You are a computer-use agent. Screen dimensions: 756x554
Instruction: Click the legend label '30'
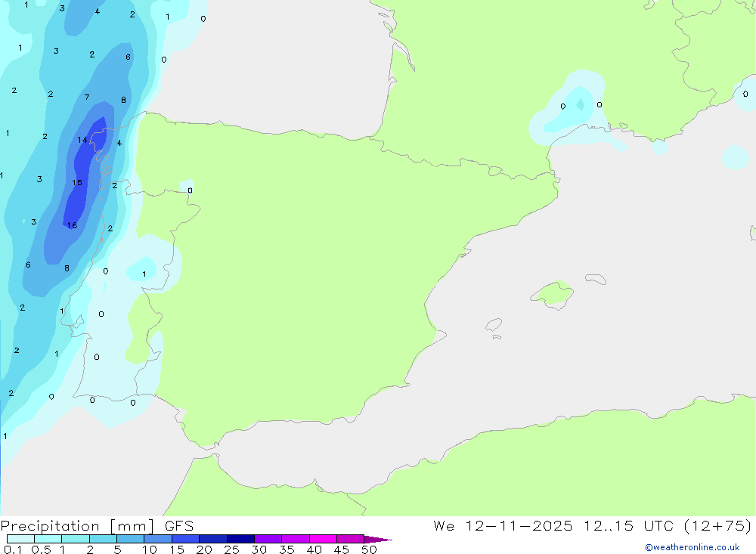(259, 549)
